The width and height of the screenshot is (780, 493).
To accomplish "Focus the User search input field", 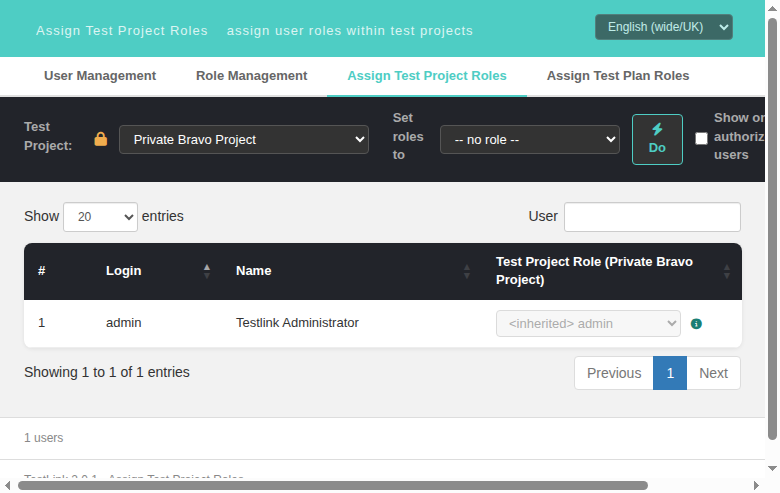I will tap(652, 217).
